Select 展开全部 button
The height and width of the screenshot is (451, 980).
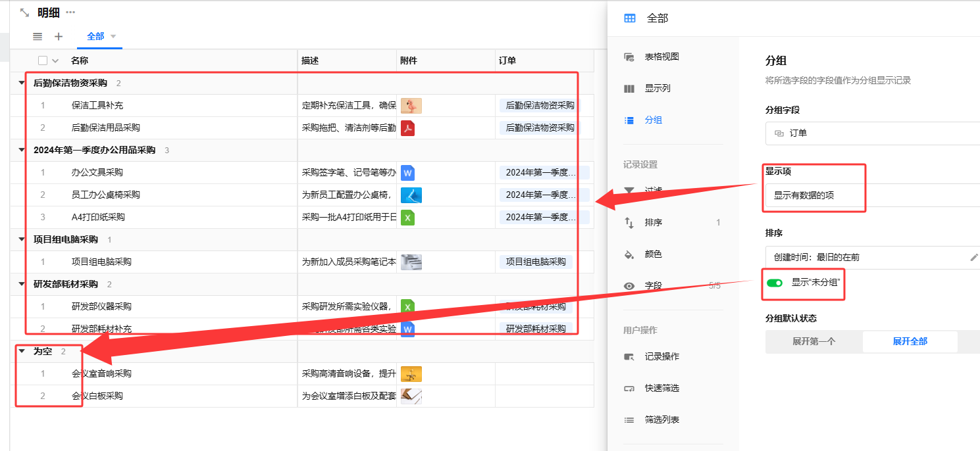pos(910,342)
